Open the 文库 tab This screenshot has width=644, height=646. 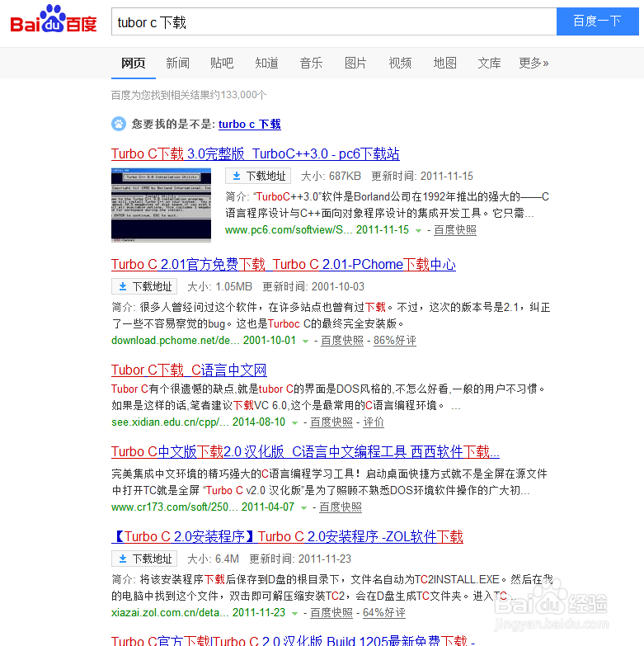point(490,63)
